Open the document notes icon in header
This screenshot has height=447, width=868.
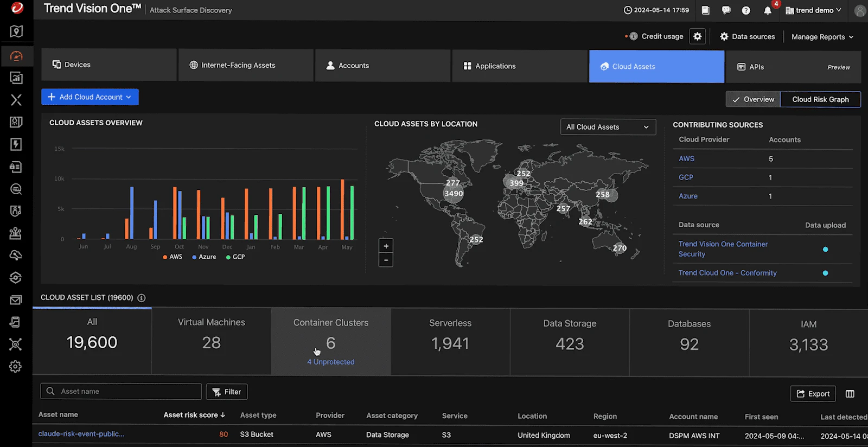[705, 10]
